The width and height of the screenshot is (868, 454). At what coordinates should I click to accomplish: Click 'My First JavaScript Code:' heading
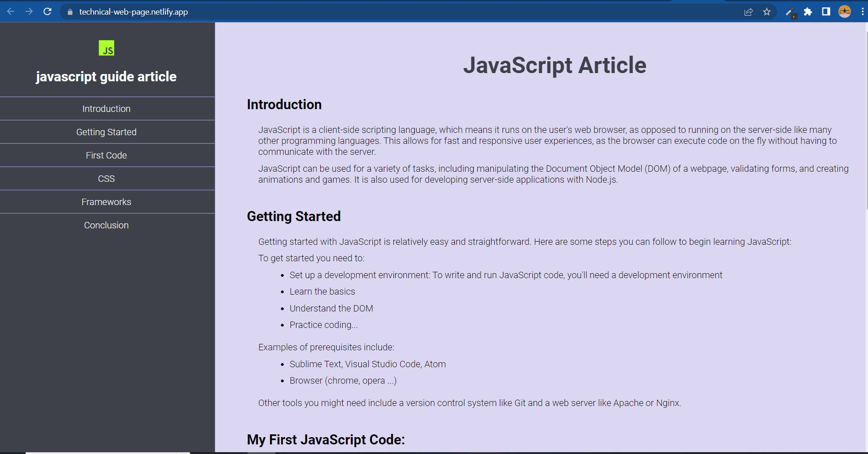click(x=326, y=439)
